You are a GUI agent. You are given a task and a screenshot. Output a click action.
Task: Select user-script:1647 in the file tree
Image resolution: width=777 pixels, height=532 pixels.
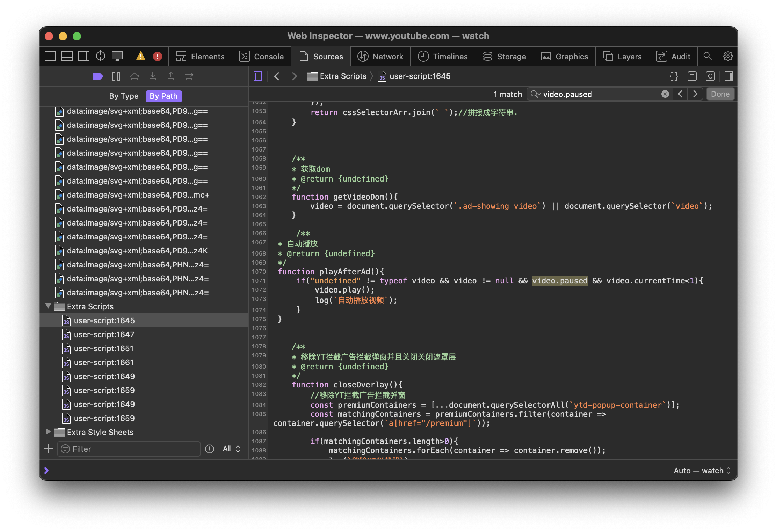tap(104, 334)
